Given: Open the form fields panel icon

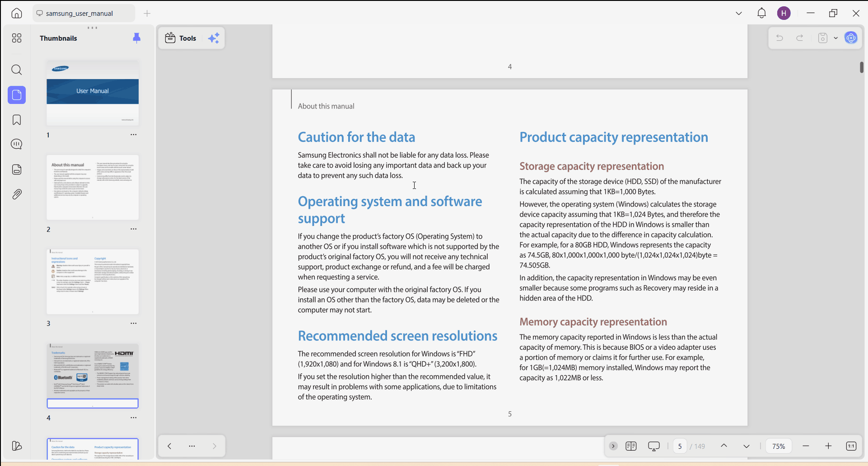Looking at the screenshot, I should click(x=17, y=169).
